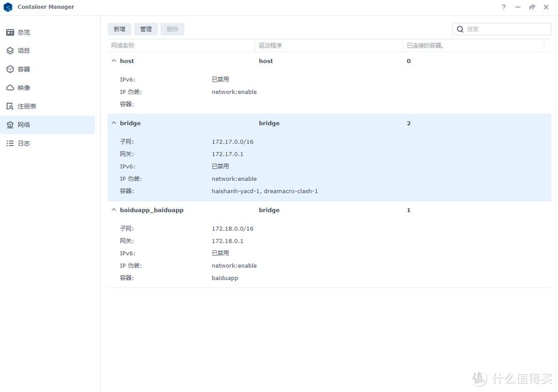This screenshot has height=392, width=558.
Task: Collapse the baiduapp_baiduapp network entry
Action: click(114, 209)
